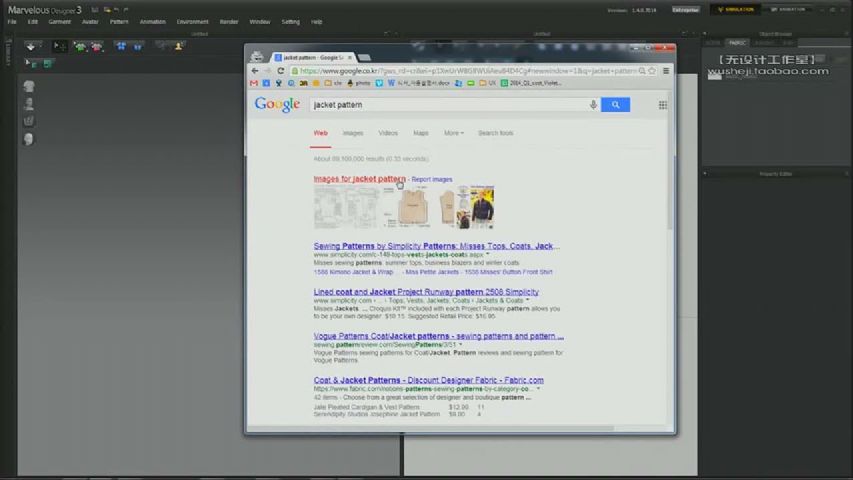Click the undo icon in title bar
Screen dimensions: 853x480
116,10
